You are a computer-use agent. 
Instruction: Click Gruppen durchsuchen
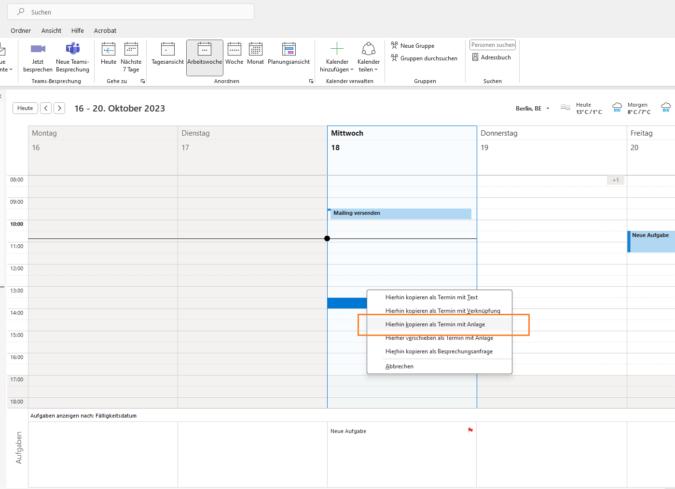424,58
